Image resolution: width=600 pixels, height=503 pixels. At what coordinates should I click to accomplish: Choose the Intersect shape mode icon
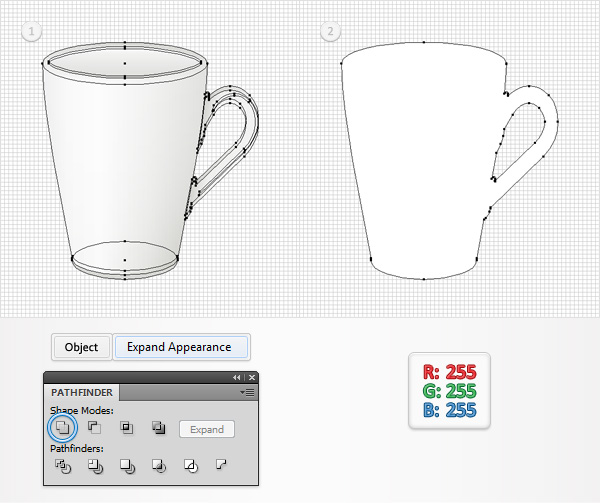(127, 427)
